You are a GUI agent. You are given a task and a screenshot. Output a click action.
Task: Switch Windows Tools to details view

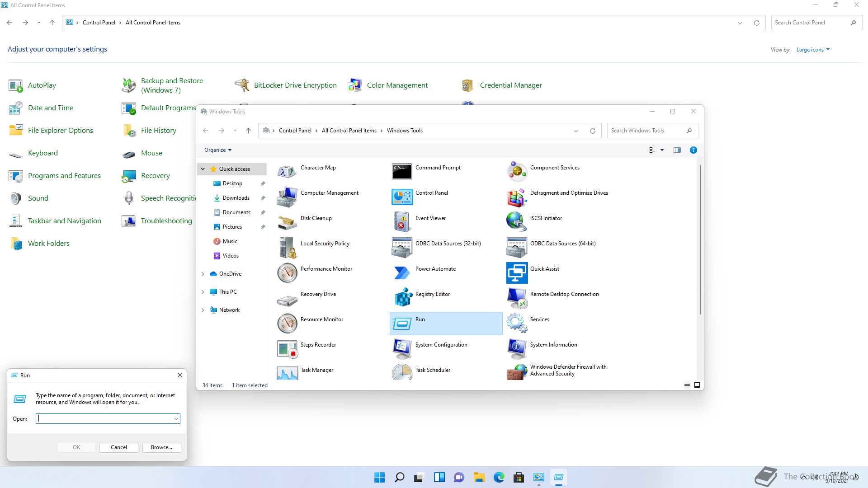687,385
